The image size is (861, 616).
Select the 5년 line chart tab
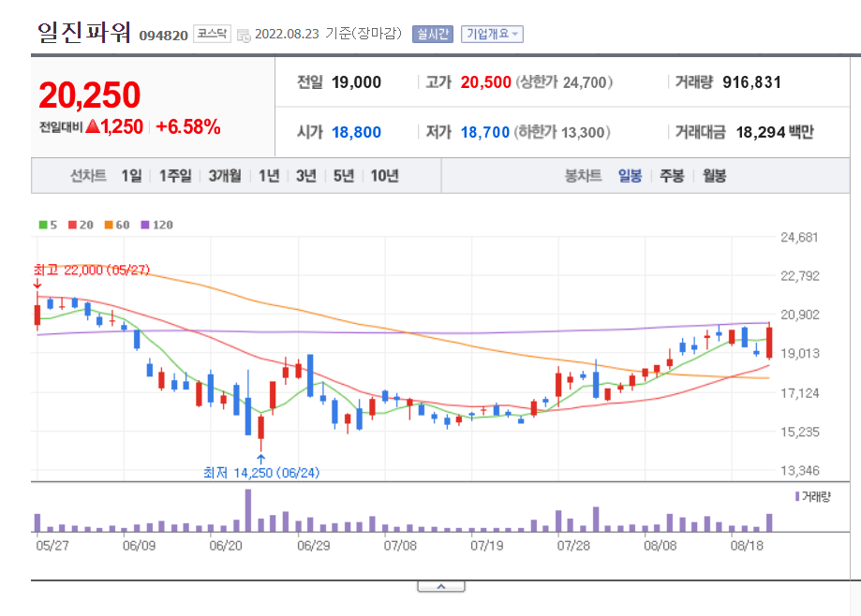click(x=344, y=176)
